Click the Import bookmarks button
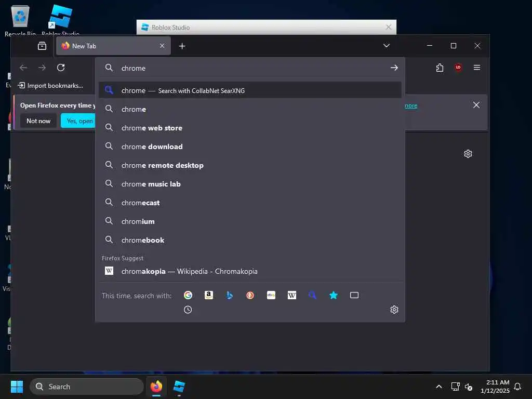This screenshot has height=399, width=532. [x=50, y=86]
